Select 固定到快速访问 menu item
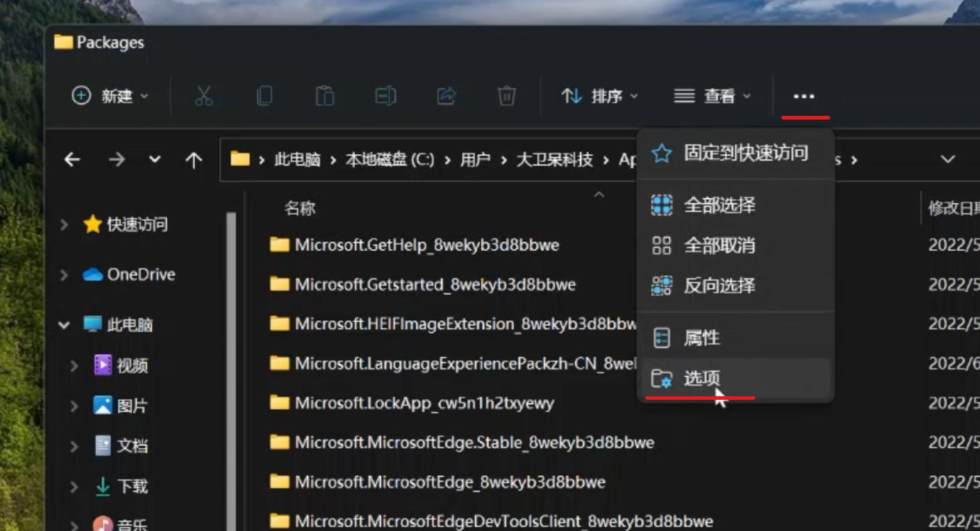The image size is (980, 531). pyautogui.click(x=735, y=153)
